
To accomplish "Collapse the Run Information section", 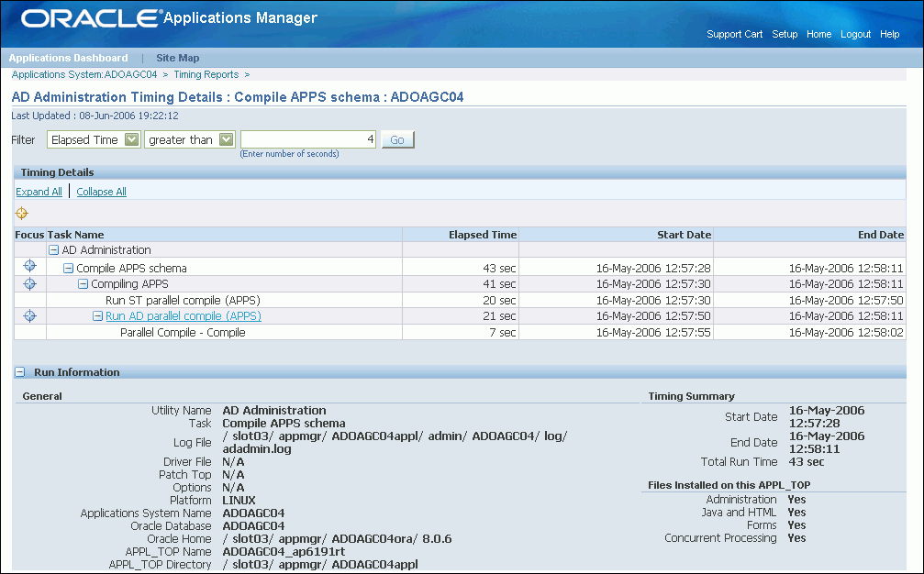I will point(20,372).
